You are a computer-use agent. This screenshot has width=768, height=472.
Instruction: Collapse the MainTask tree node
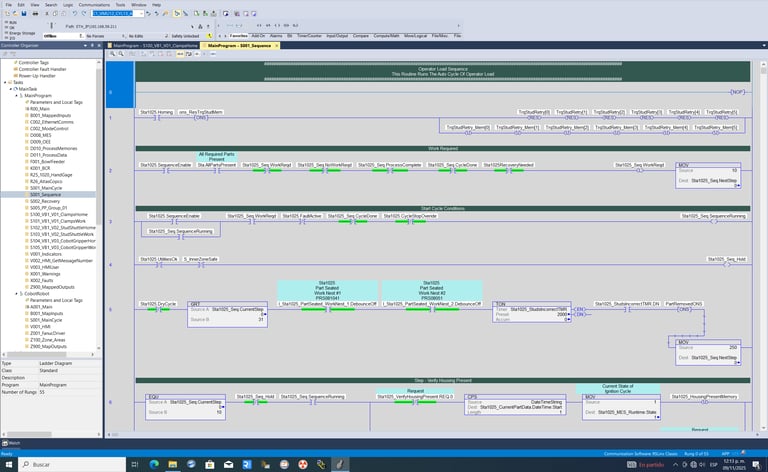pyautogui.click(x=11, y=89)
